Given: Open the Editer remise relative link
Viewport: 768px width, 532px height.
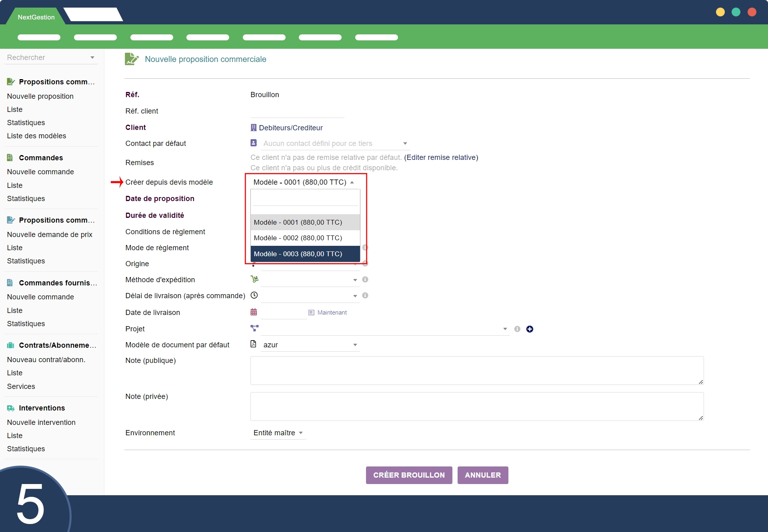Looking at the screenshot, I should [x=441, y=157].
